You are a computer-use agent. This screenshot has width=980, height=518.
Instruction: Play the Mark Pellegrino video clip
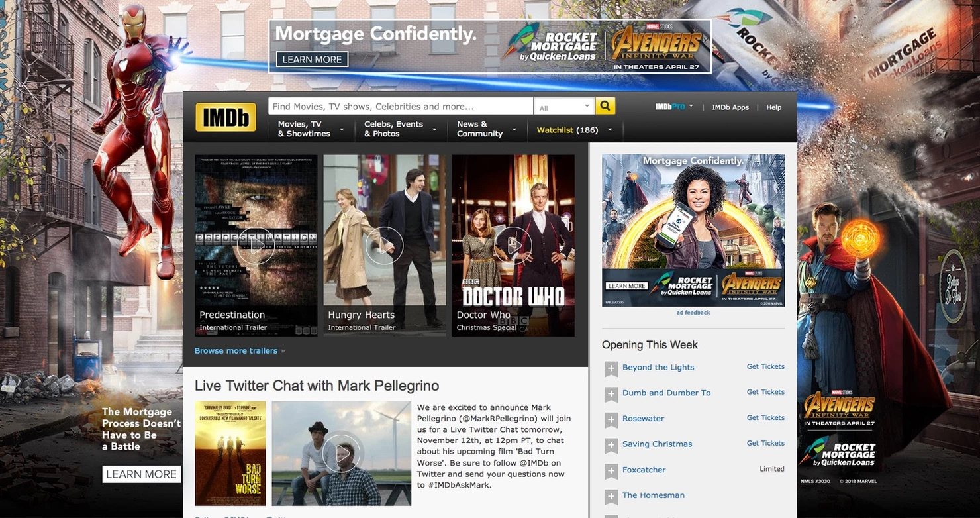[x=342, y=453]
